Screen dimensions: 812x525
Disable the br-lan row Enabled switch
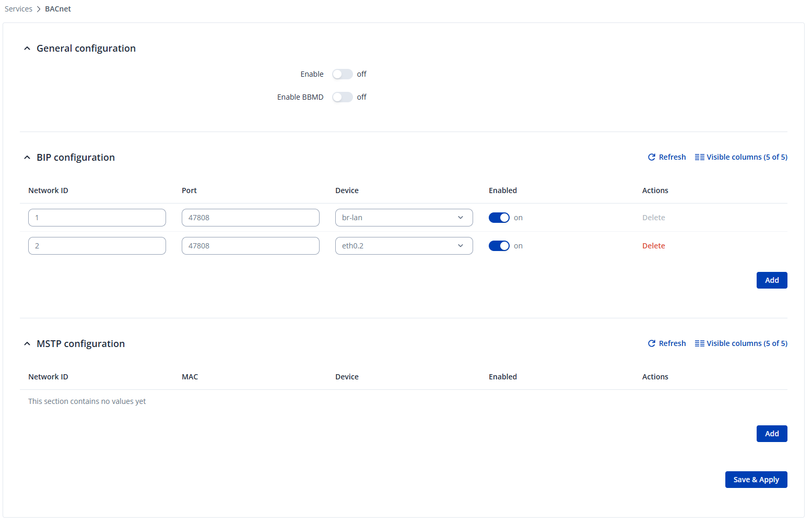499,218
